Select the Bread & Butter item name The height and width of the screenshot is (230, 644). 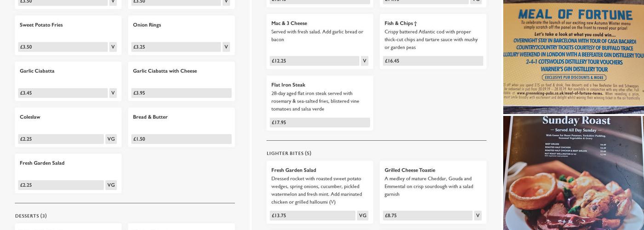[x=150, y=117]
